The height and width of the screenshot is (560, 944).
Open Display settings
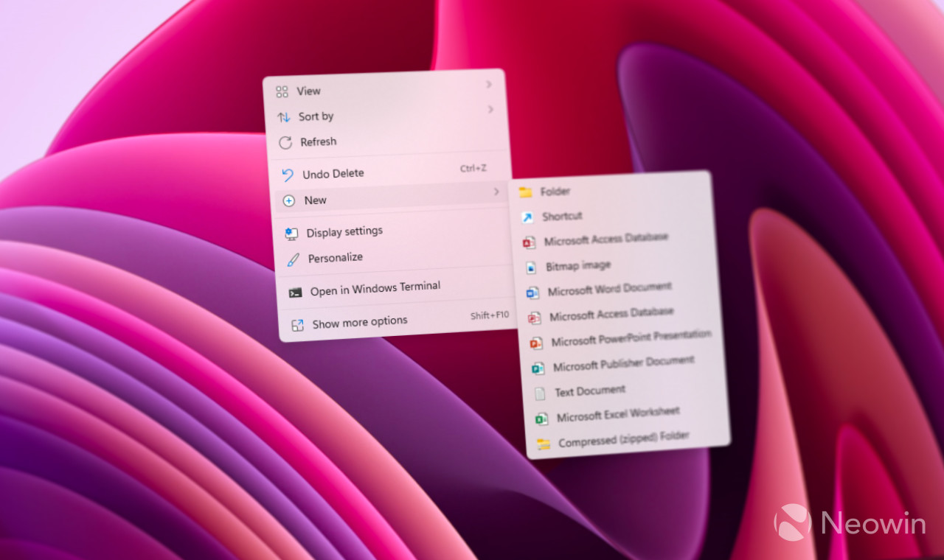pyautogui.click(x=344, y=231)
